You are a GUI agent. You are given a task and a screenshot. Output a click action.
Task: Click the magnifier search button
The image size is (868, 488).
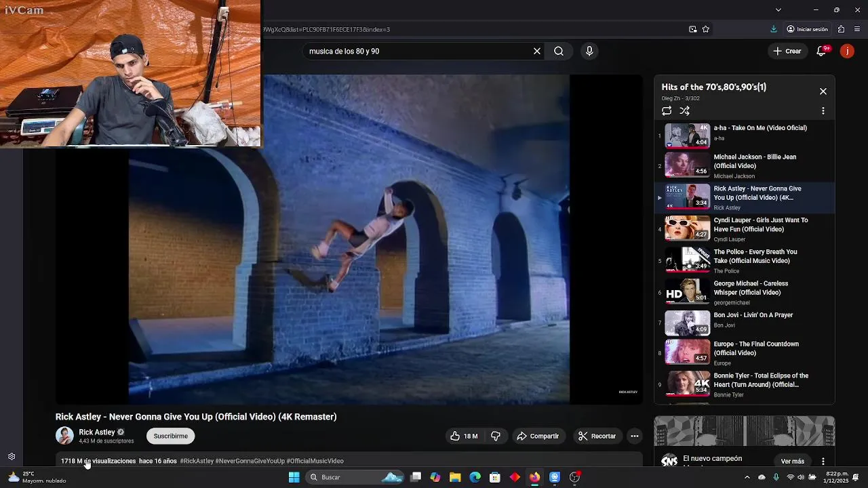tap(559, 51)
